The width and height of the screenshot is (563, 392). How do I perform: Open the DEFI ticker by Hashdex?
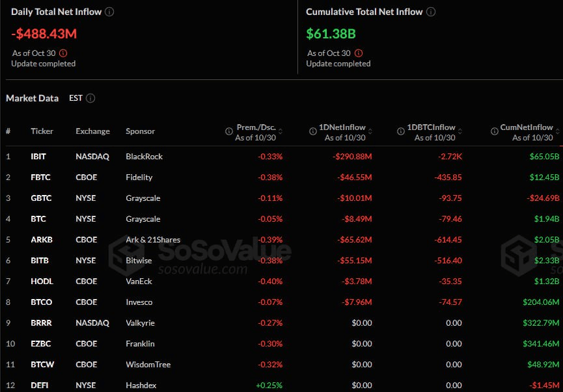[40, 385]
